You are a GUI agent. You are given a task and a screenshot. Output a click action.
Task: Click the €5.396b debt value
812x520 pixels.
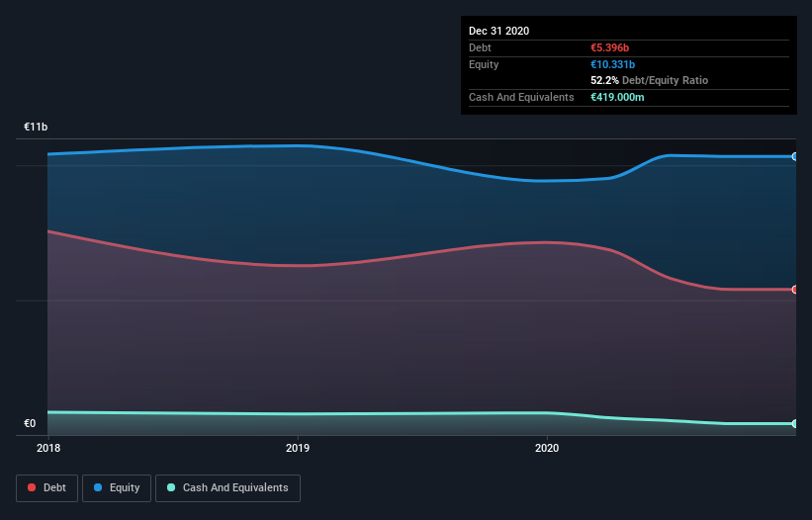pos(609,47)
